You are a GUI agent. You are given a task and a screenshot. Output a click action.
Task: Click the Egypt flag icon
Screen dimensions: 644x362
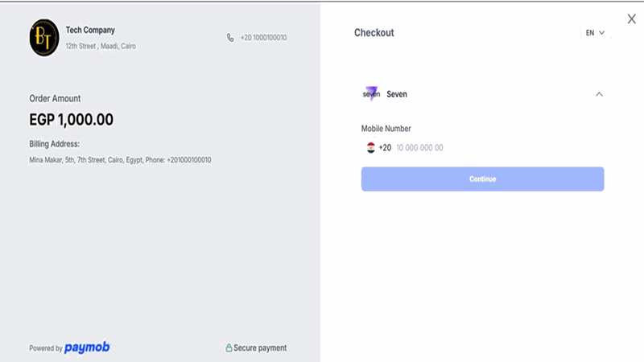[370, 148]
